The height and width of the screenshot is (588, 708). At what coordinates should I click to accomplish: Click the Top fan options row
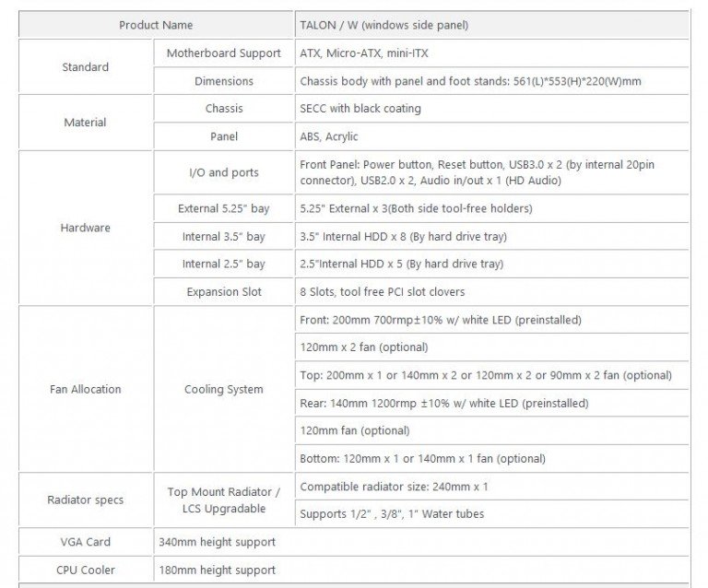point(491,375)
